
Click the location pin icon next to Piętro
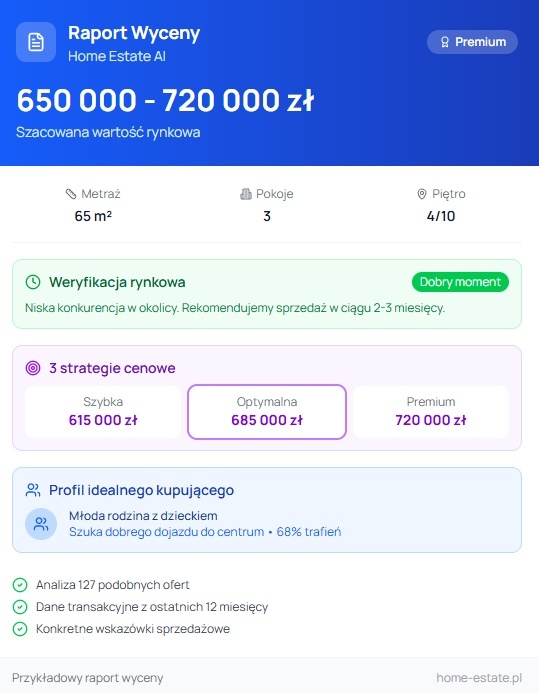point(422,194)
